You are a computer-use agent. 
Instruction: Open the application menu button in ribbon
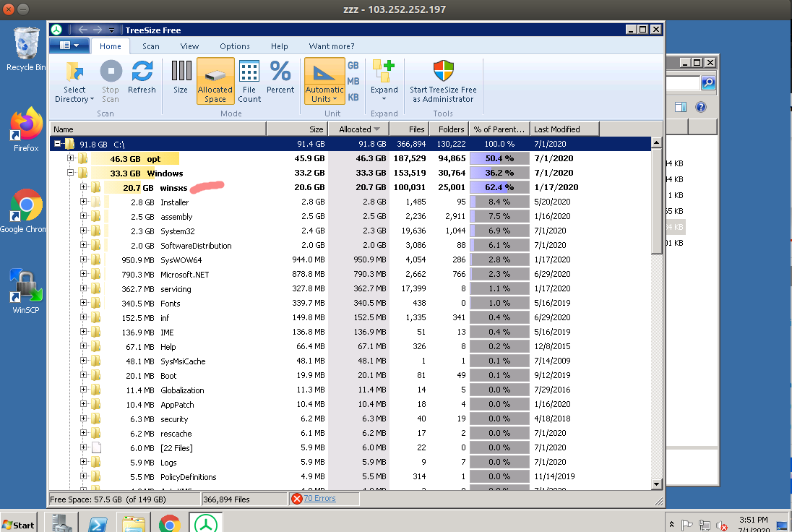pyautogui.click(x=69, y=46)
